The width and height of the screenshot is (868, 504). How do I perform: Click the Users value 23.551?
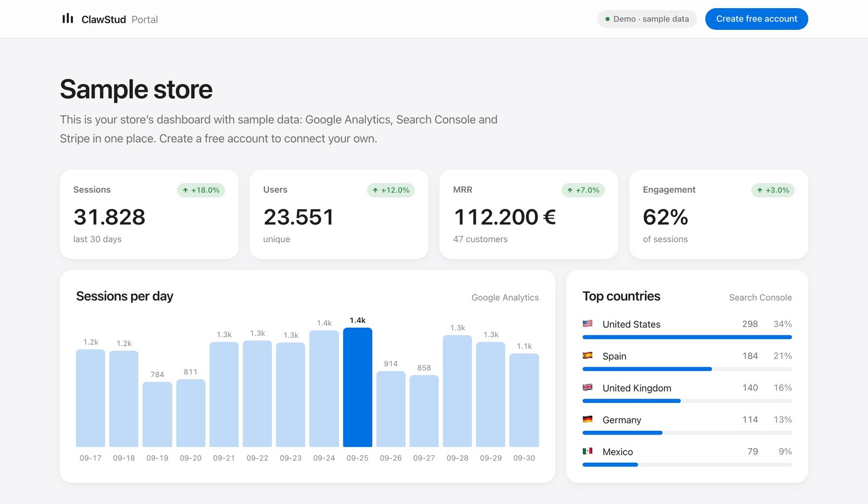[298, 217]
